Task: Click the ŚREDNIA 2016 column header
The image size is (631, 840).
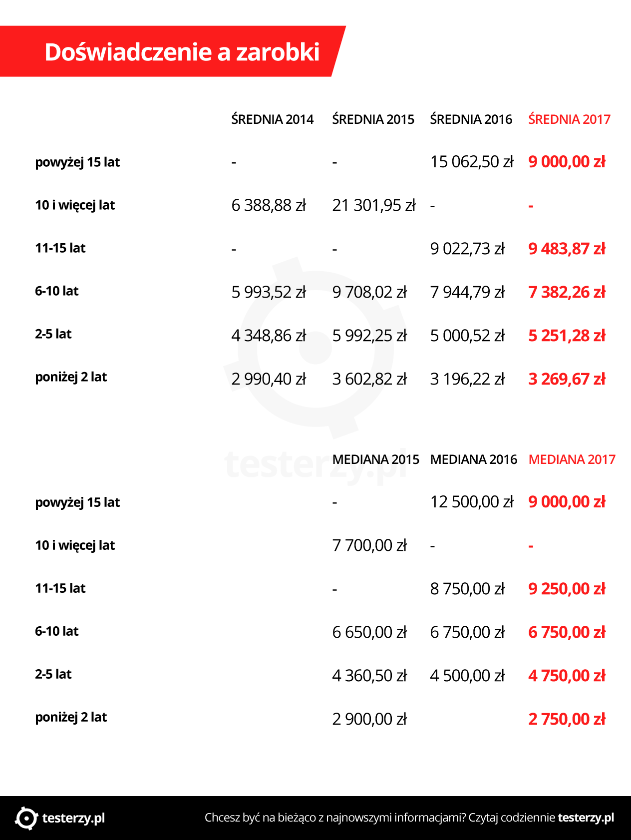Action: (x=471, y=119)
